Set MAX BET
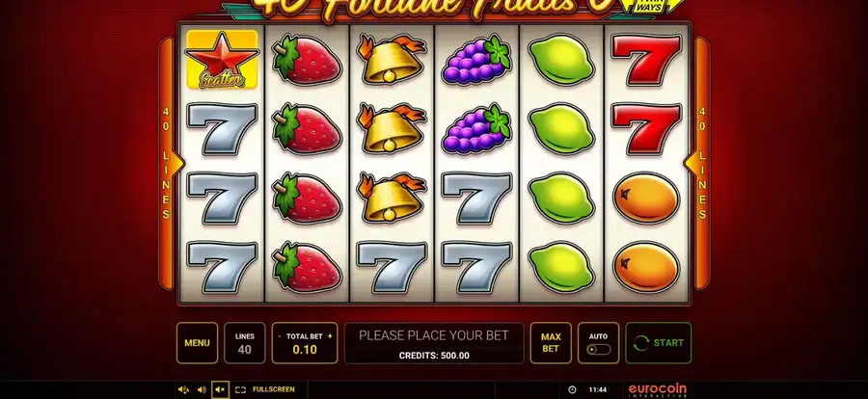Viewport: 868px width, 399px height. pyautogui.click(x=551, y=342)
